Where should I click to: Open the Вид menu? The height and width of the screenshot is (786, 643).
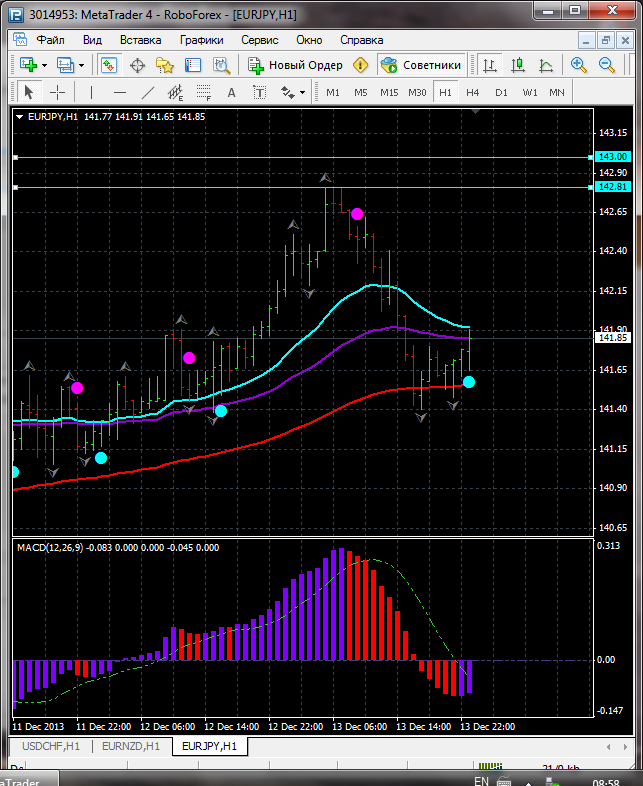pos(92,40)
